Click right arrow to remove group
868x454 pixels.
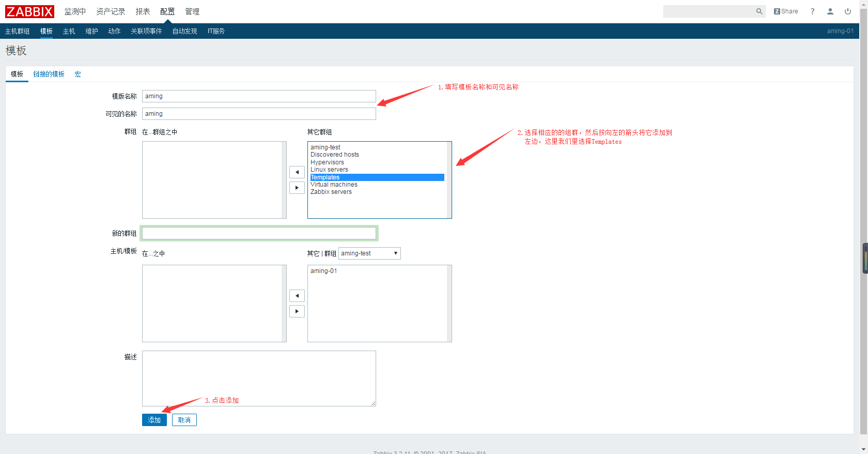[297, 188]
